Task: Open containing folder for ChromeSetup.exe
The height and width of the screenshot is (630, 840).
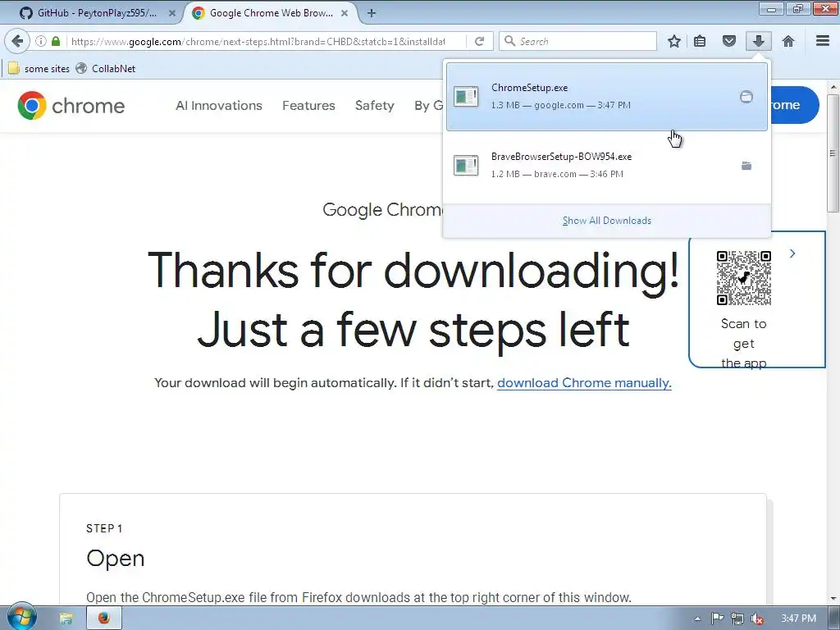Action: pos(746,97)
